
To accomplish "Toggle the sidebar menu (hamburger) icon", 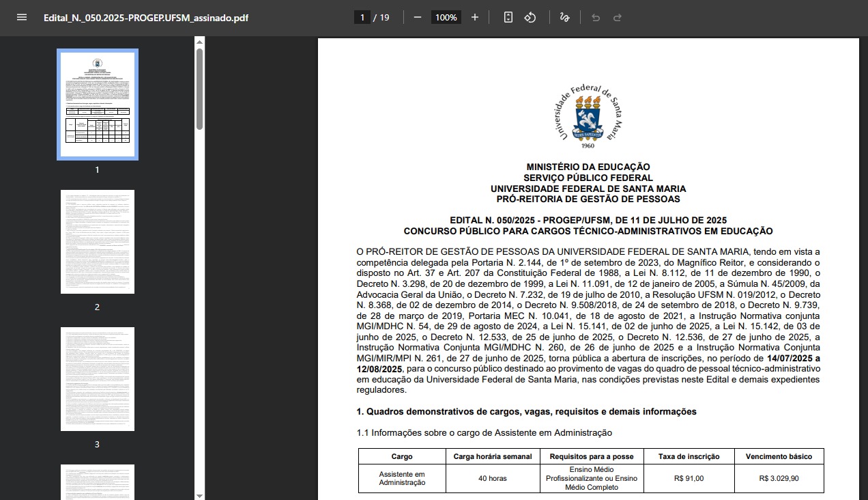I will tap(22, 17).
